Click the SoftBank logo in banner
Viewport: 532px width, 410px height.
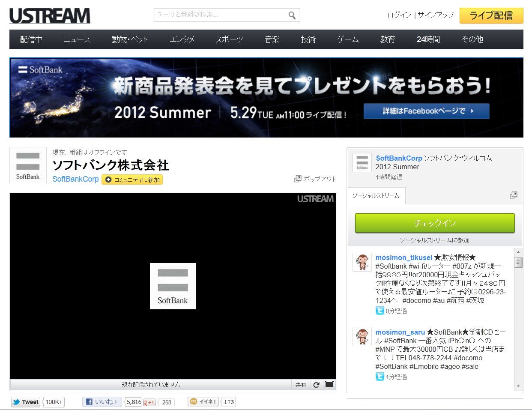tap(40, 69)
